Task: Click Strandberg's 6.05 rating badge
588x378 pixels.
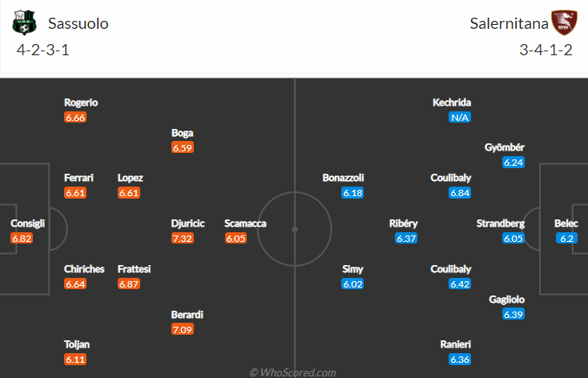Action: (513, 238)
